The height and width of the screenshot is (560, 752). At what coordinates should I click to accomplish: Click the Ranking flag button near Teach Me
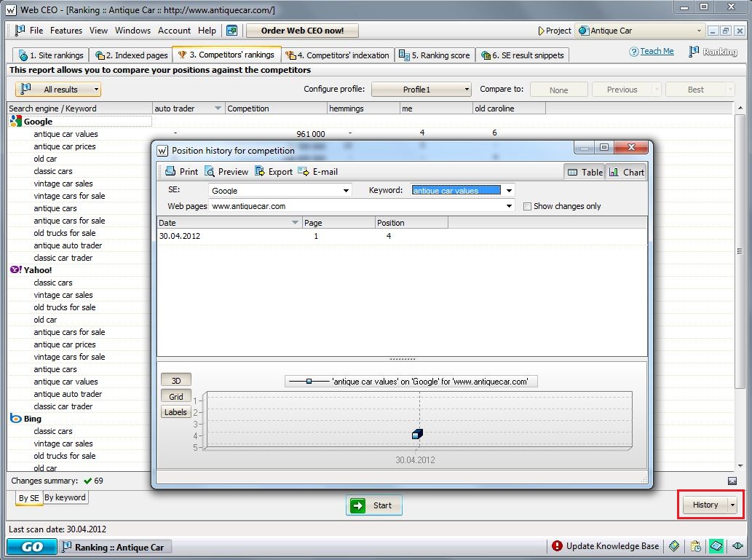[x=713, y=52]
